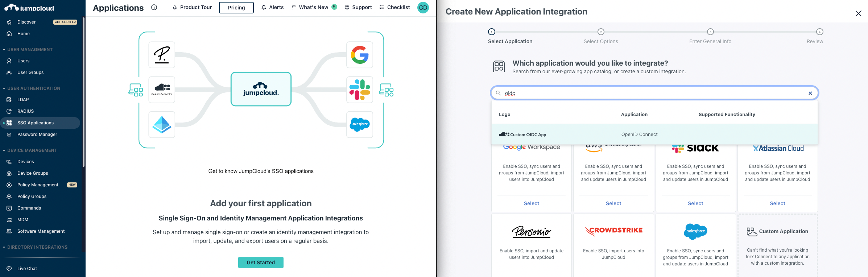
Task: Click Software Management sidebar icon
Action: point(9,231)
